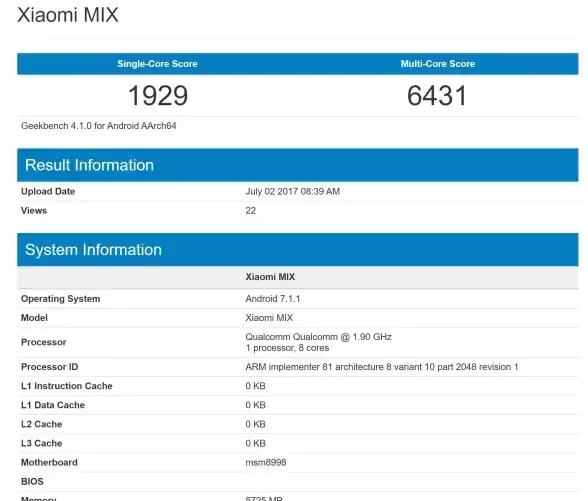
Task: Click the BIOS row label
Action: coord(32,482)
